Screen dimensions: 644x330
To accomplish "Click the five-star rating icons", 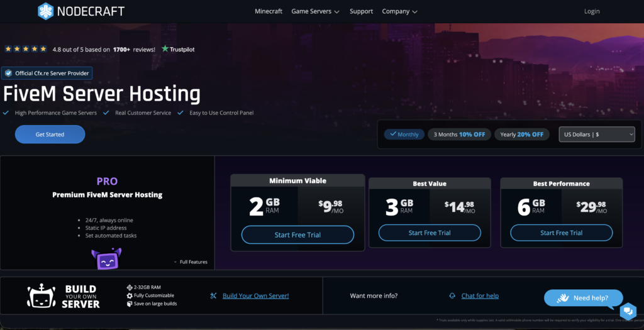I will click(26, 49).
